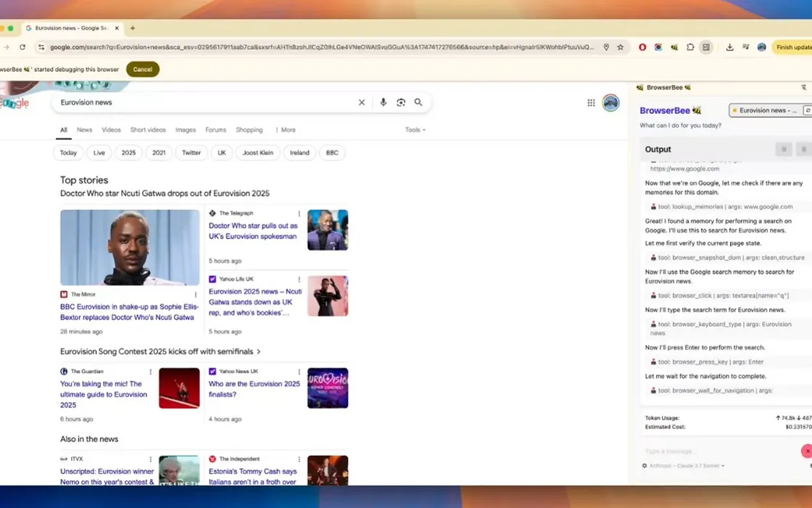The height and width of the screenshot is (508, 812).
Task: Switch to the News search tab
Action: click(84, 130)
